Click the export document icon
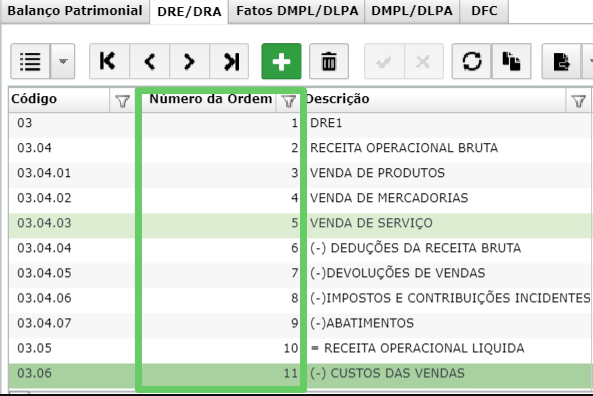The image size is (593, 396). tap(561, 61)
